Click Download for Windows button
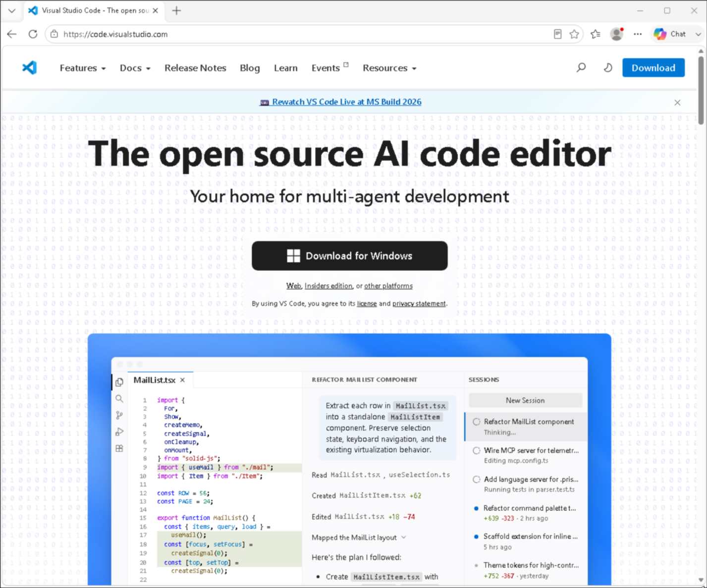Screen dimensions: 707x588 point(350,256)
